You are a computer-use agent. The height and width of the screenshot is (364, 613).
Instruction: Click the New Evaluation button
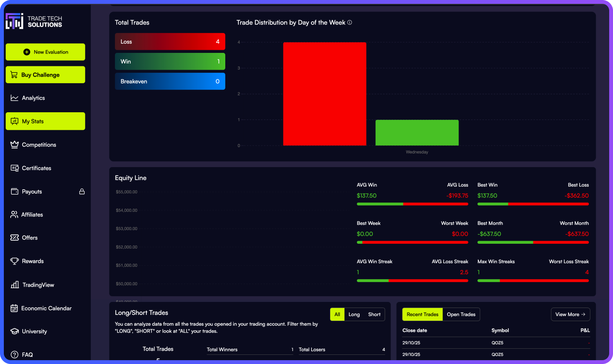45,52
